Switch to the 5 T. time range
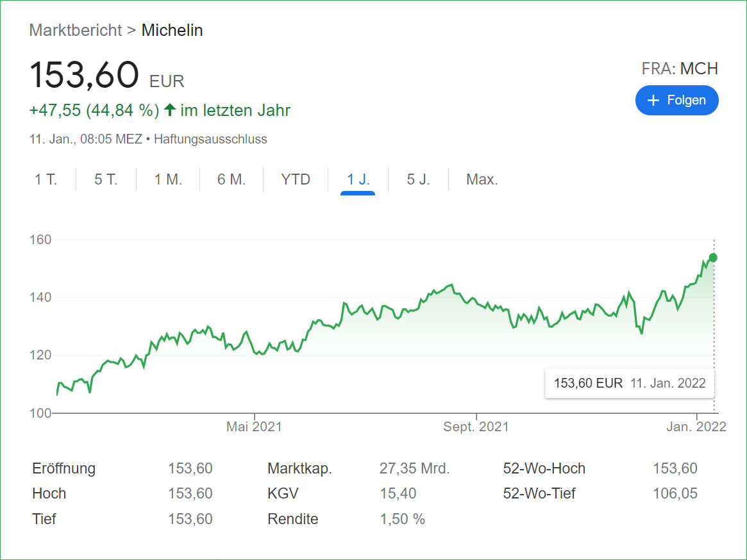This screenshot has height=560, width=747. tap(106, 179)
